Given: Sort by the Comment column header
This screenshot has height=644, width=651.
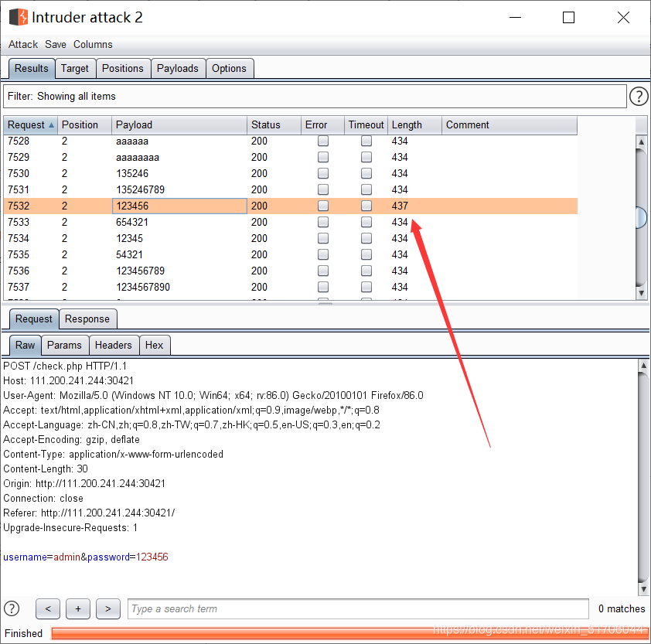Looking at the screenshot, I should pos(510,125).
